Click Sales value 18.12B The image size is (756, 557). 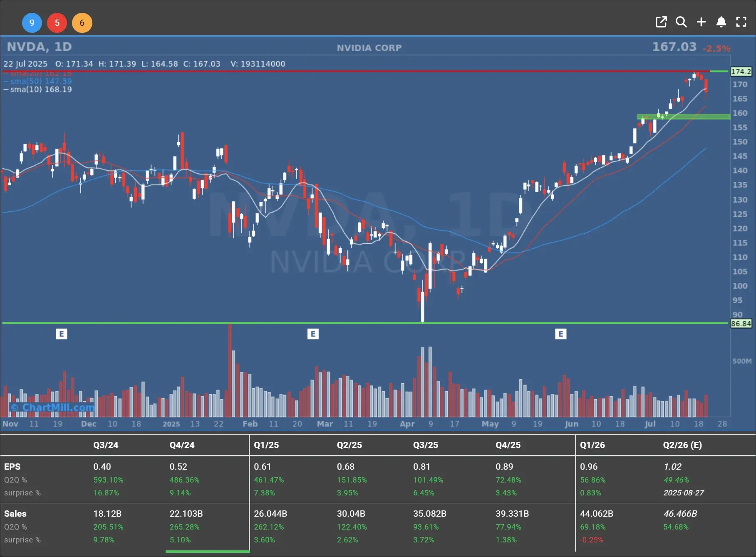coord(107,514)
